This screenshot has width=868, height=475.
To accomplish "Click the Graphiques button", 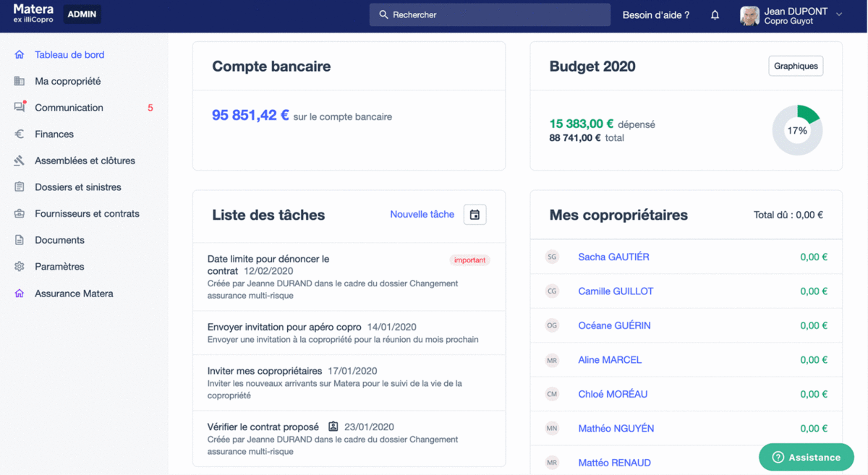I will [795, 66].
